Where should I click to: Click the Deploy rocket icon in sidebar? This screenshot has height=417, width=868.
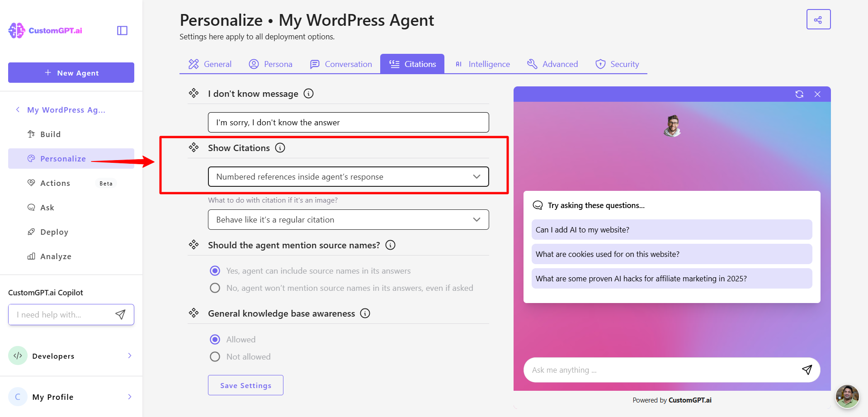(x=31, y=232)
